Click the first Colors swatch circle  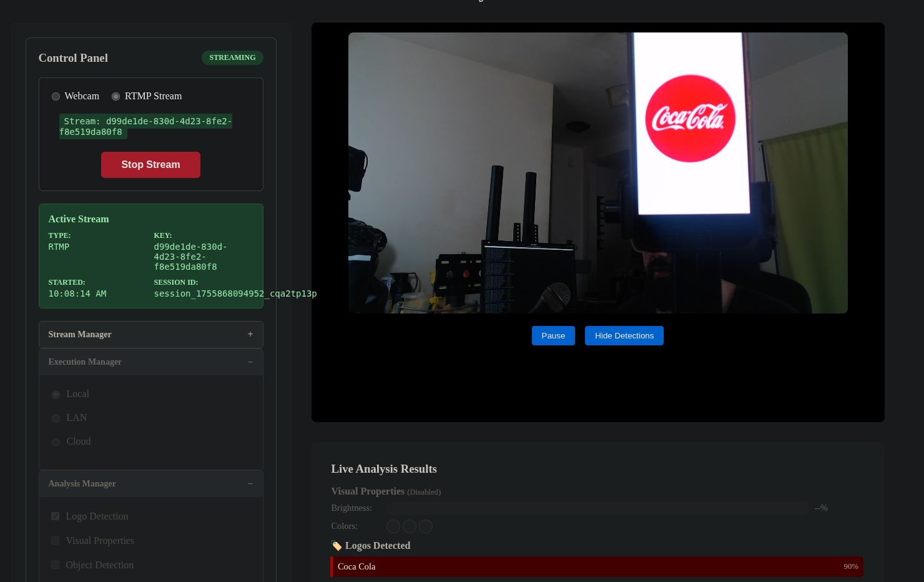393,526
